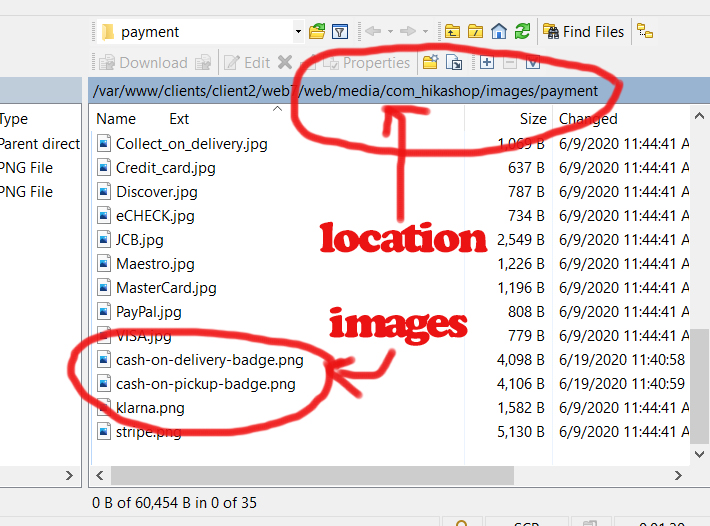Click the Find Files button

pos(584,32)
